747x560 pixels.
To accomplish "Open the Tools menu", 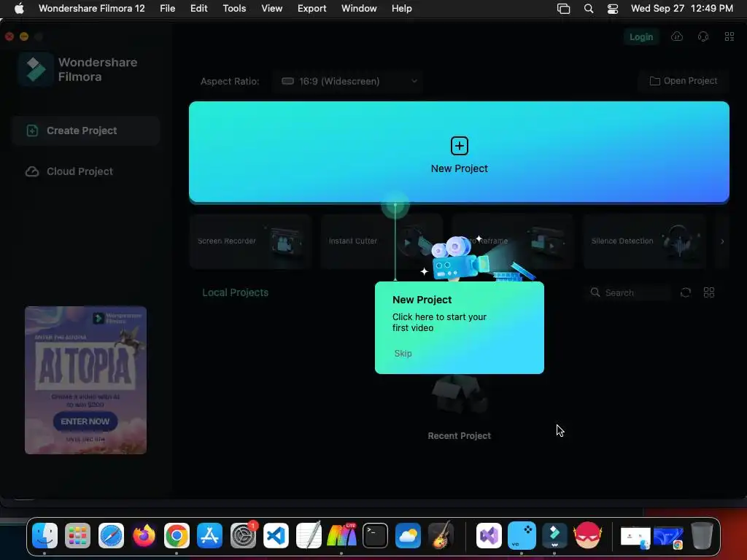I will click(x=234, y=9).
